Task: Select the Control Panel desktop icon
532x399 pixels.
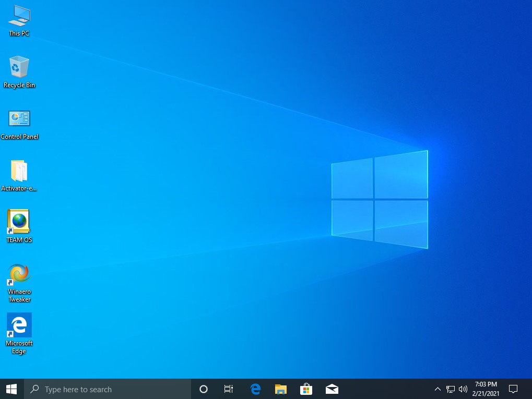Action: [19, 125]
